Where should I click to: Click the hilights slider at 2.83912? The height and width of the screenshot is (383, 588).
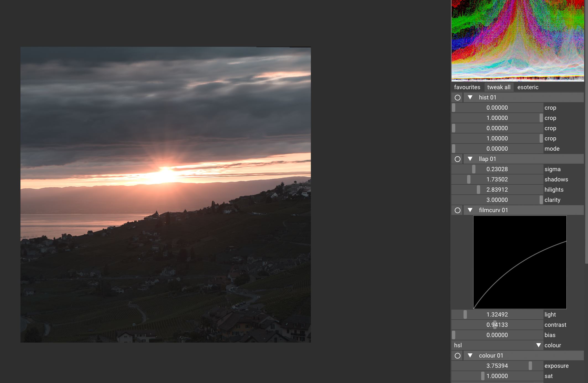click(497, 190)
